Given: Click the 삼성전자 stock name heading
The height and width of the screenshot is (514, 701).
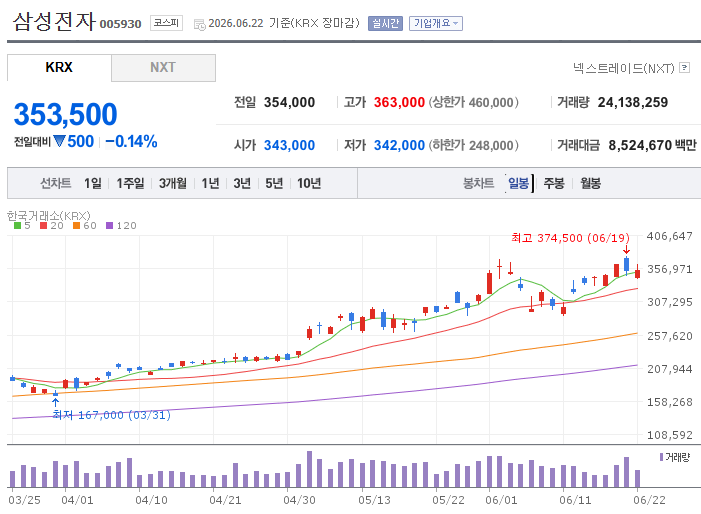Looking at the screenshot, I should pos(54,21).
